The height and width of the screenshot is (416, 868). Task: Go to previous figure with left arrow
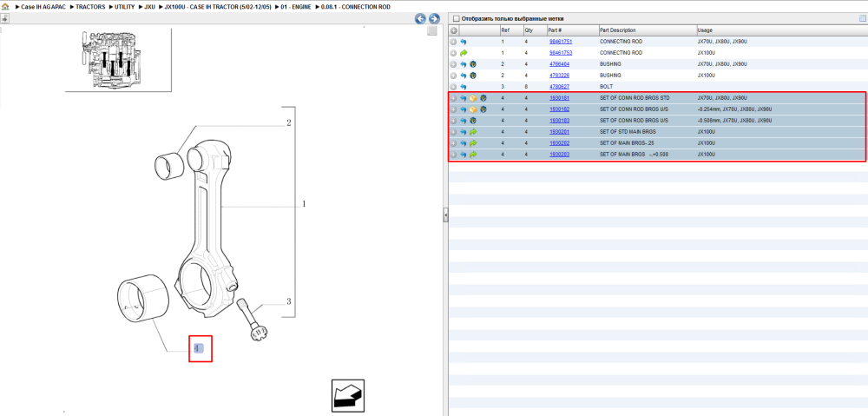click(421, 19)
